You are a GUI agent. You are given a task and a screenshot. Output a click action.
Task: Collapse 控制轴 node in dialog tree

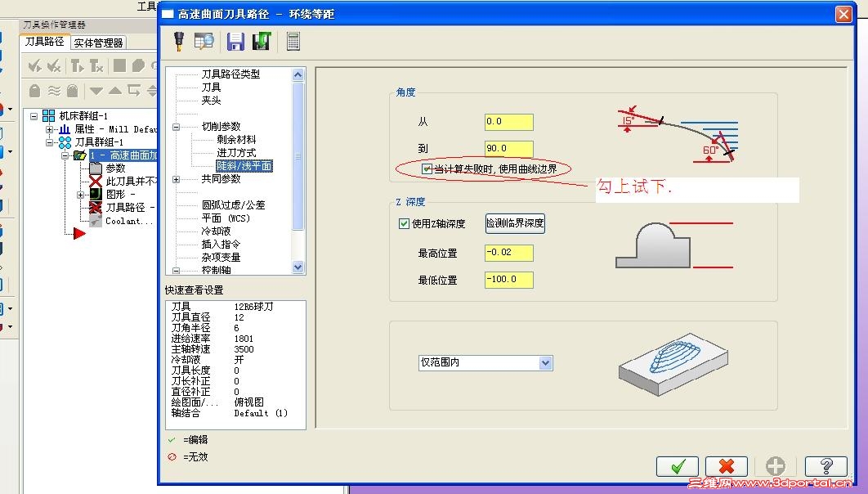pyautogui.click(x=176, y=271)
